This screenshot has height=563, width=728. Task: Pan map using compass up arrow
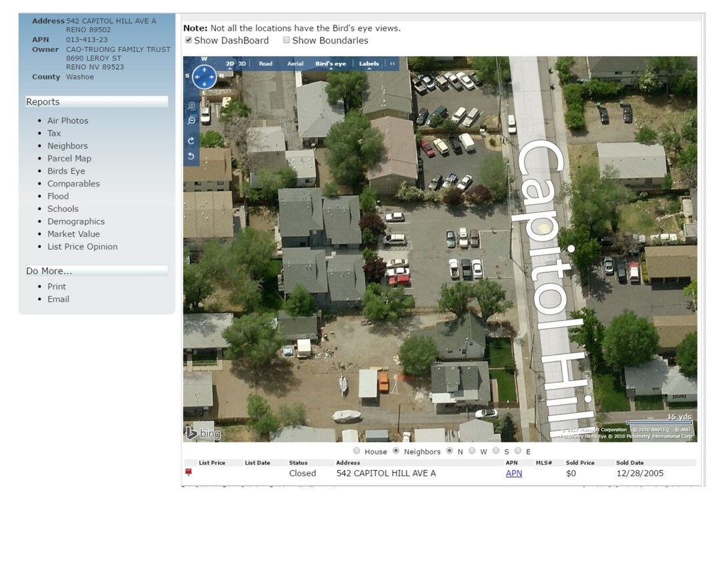click(x=204, y=69)
